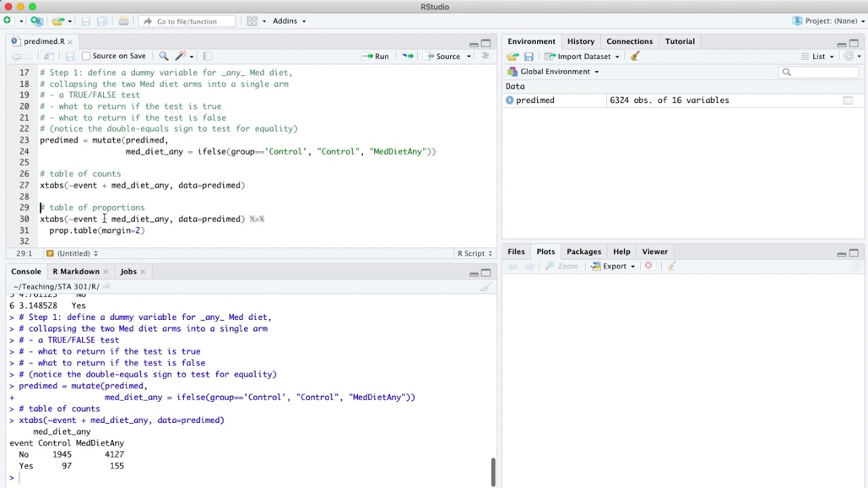
Task: Clear environment objects with broom icon
Action: tap(635, 56)
